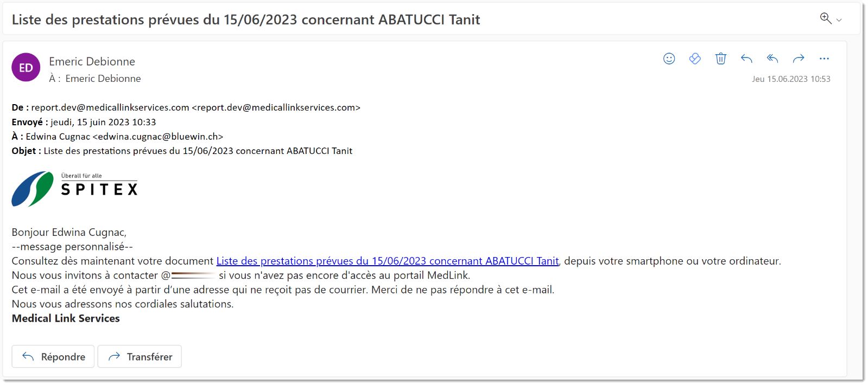868x385 pixels.
Task: Click the purple ED sender avatar
Action: point(26,67)
